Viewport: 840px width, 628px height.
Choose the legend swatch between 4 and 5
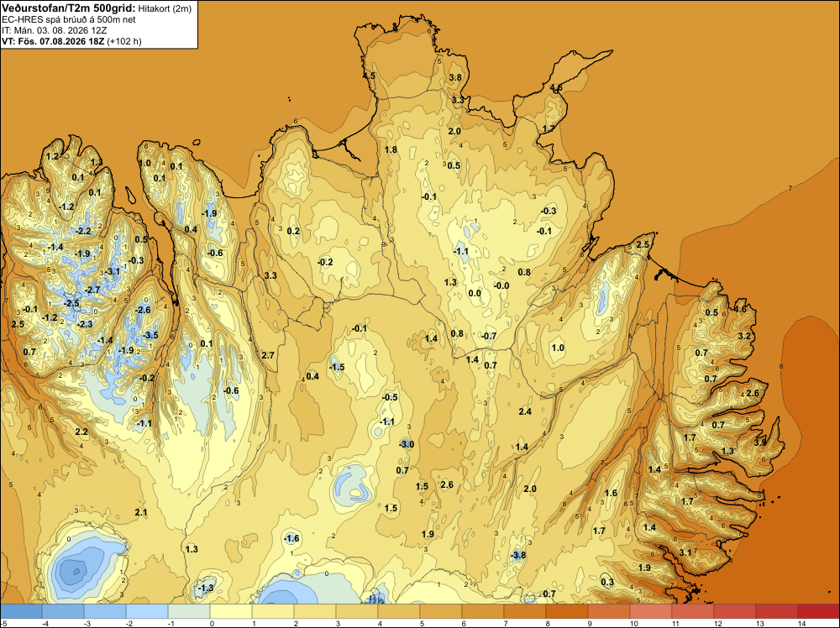399,611
